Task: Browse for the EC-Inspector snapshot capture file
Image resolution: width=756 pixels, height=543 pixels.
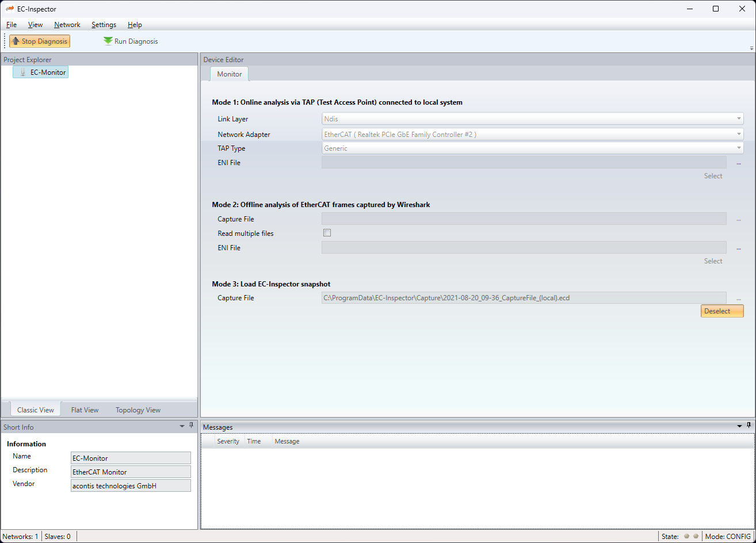Action: (738, 299)
